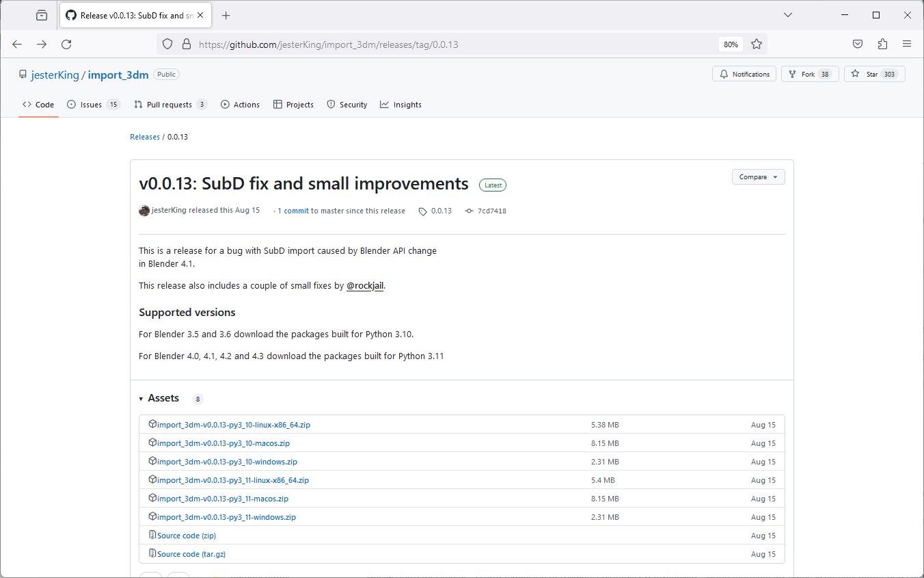
Task: Open the @rockjail user mention
Action: [x=365, y=286]
